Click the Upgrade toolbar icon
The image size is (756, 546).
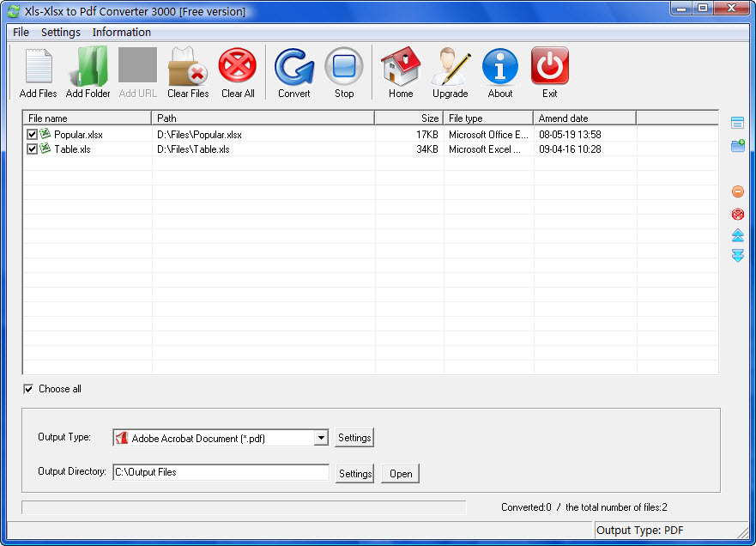(451, 66)
